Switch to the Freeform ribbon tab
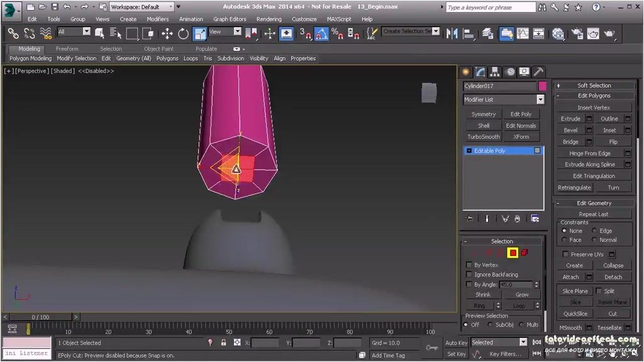Screen dimensions: 644x362 [x=67, y=49]
